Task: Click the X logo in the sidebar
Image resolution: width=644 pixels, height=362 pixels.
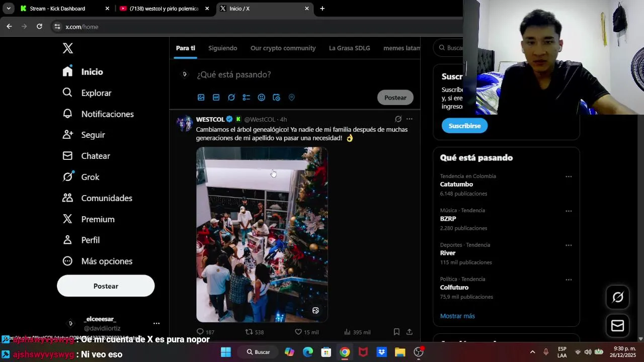Action: [68, 48]
